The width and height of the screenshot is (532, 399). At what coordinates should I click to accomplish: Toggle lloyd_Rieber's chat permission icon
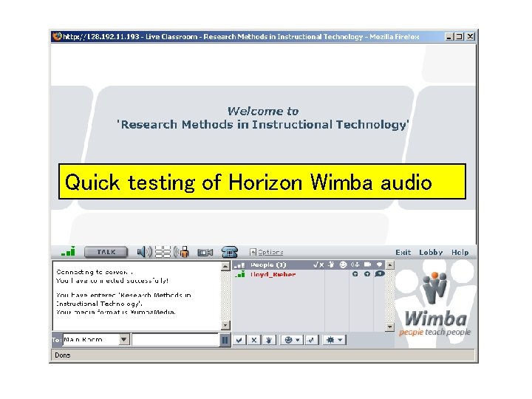(x=379, y=274)
